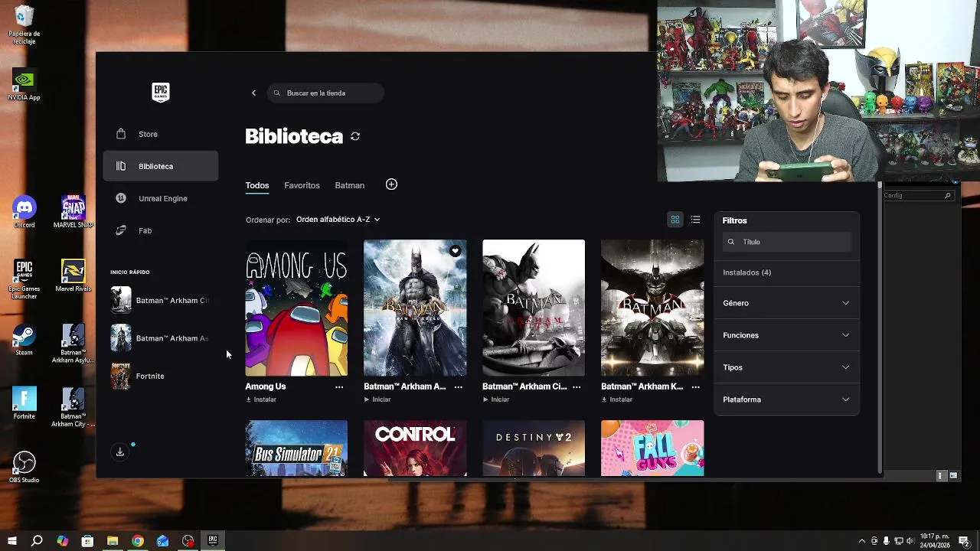Click Instalar under Batman Arkham Knight
The image size is (980, 551).
coord(617,399)
